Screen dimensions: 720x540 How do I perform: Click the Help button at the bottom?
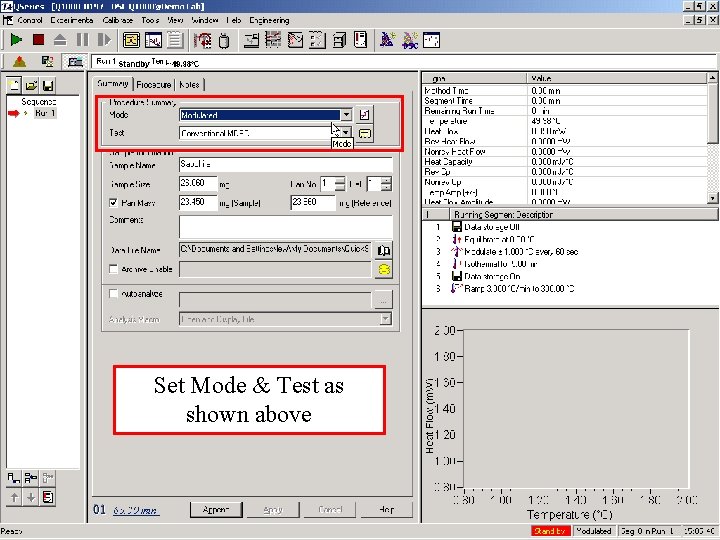pos(386,510)
